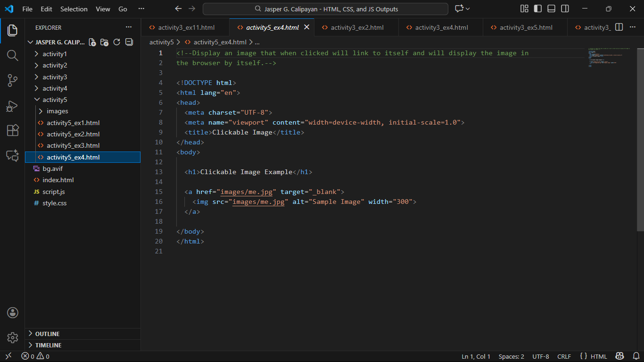
Task: Toggle the Panel layout button
Action: [x=551, y=9]
